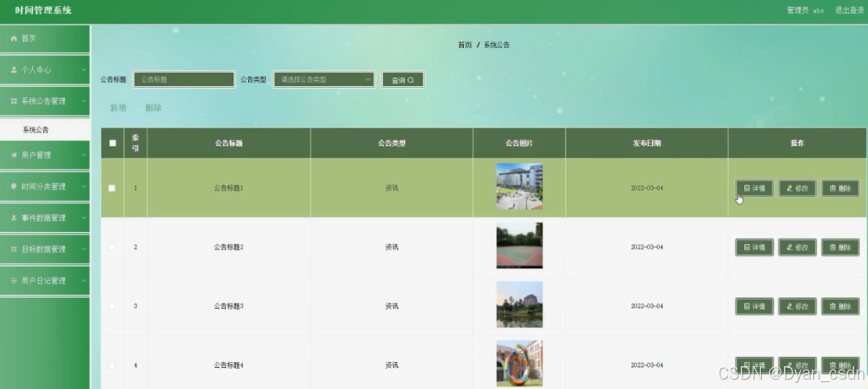Open the 请选择公告类型 dropdown
Image resolution: width=868 pixels, height=389 pixels.
point(324,80)
